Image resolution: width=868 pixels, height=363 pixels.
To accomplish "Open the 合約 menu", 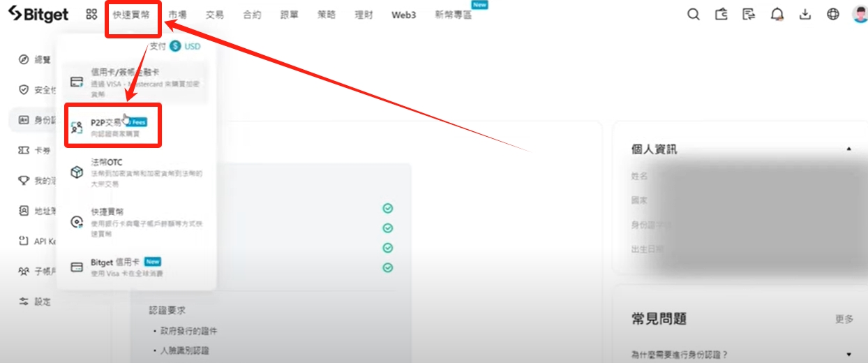I will pos(252,15).
